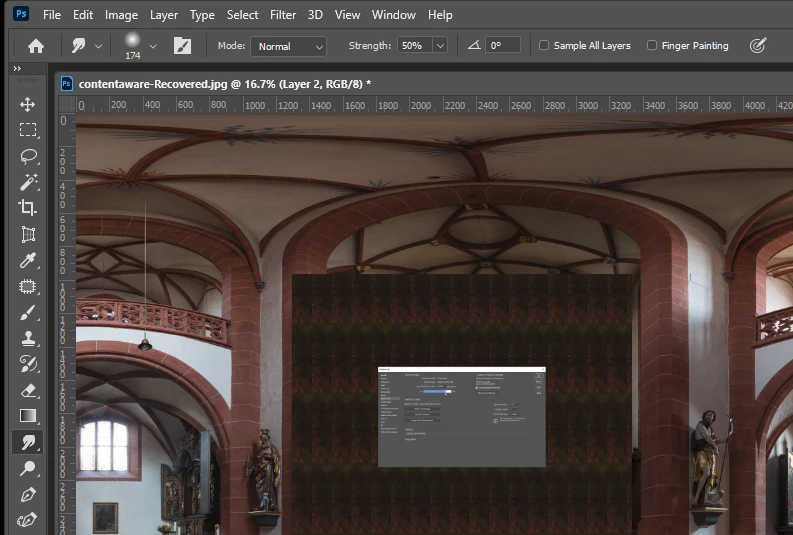Screen dimensions: 793x535
Task: Select the Gradient tool
Action: [x=27, y=416]
